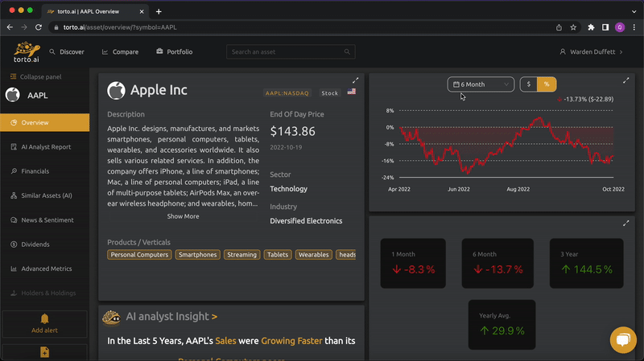Select the Tablets tag
The height and width of the screenshot is (361, 644).
point(278,255)
